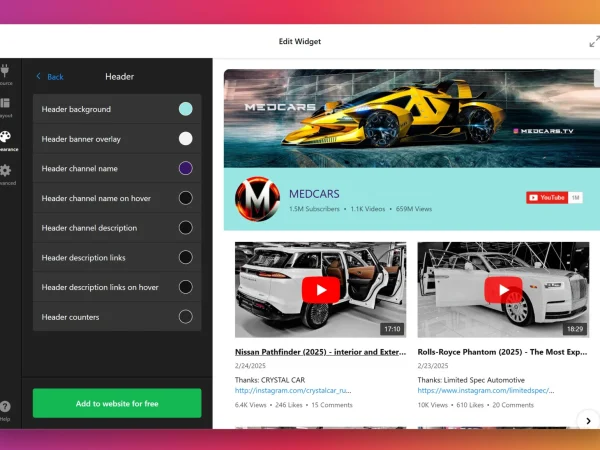Screen dimensions: 600x450
Task: Change Header counters color swatch
Action: tap(186, 317)
